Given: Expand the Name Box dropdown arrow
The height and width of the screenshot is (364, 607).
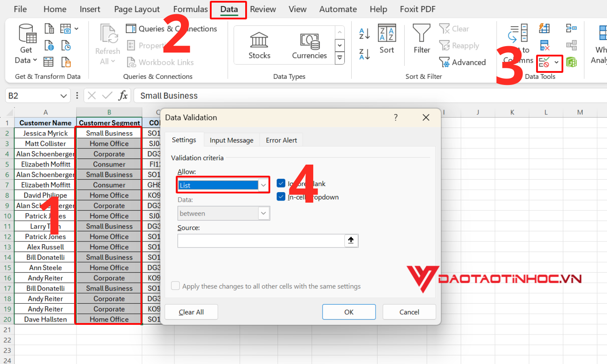Looking at the screenshot, I should [64, 96].
